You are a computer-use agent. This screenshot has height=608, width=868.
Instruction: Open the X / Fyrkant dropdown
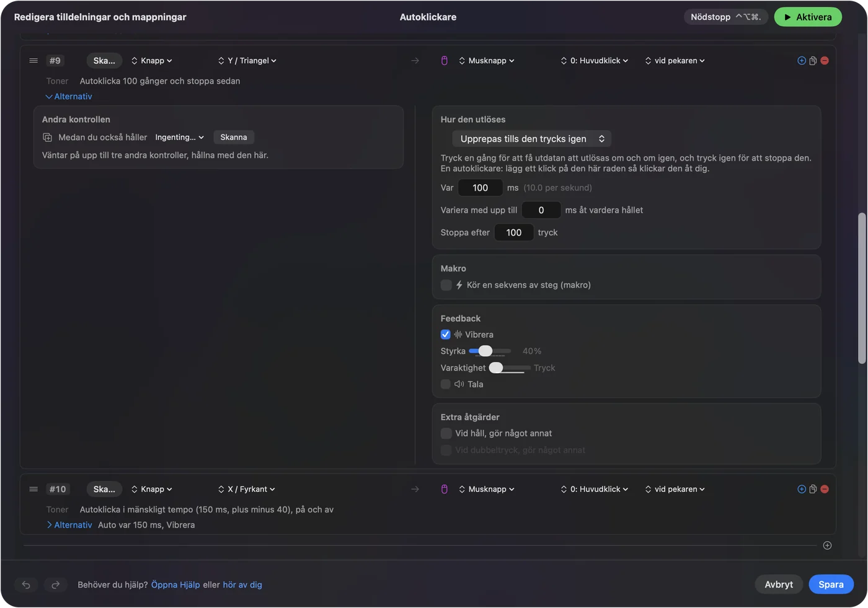point(247,489)
